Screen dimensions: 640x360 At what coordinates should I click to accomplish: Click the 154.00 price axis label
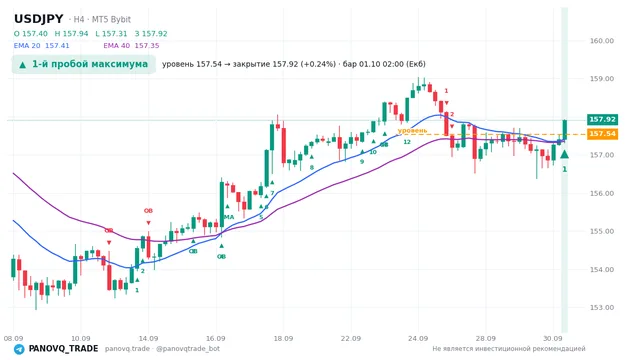click(602, 269)
